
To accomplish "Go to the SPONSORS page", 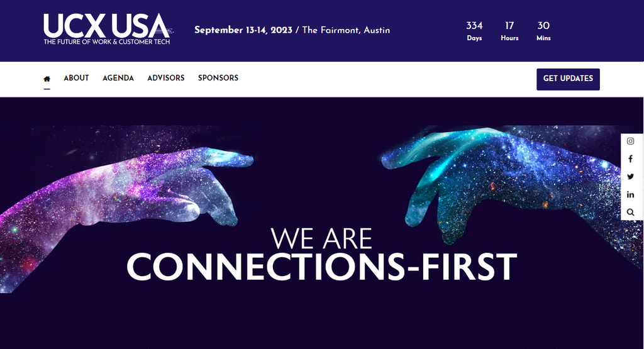I will point(218,78).
